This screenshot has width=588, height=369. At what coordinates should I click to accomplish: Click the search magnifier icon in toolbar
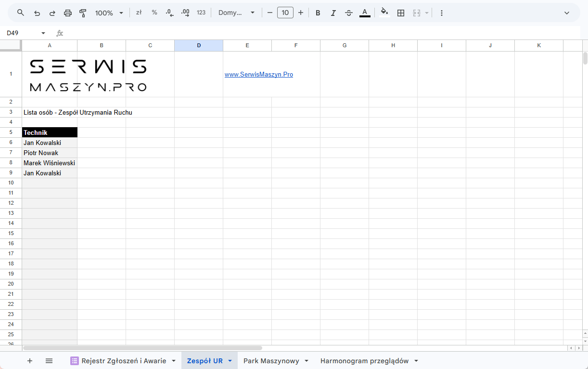[20, 13]
